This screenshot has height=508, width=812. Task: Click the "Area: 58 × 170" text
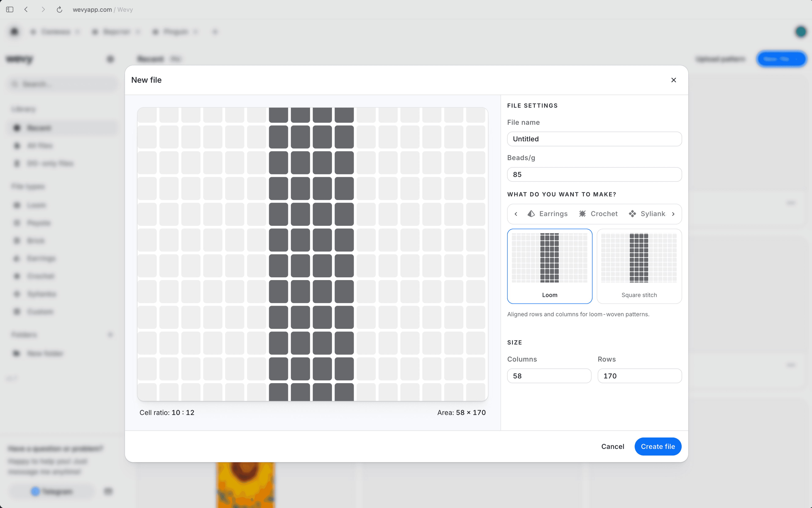[x=461, y=413]
